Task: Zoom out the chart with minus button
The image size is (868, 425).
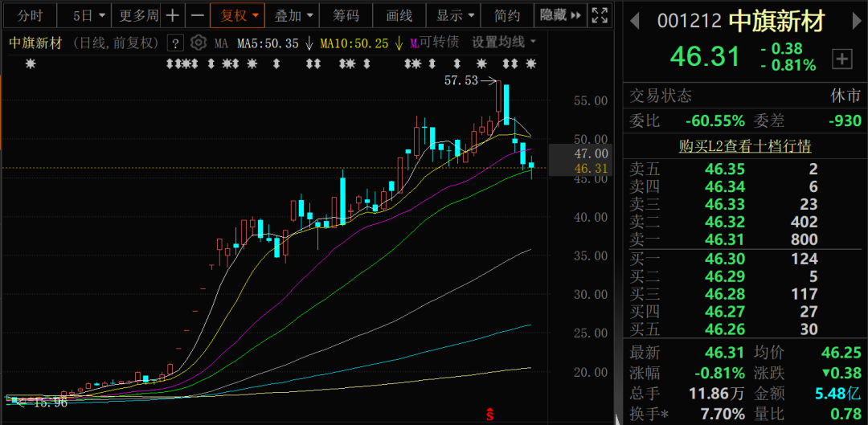Action: [196, 15]
